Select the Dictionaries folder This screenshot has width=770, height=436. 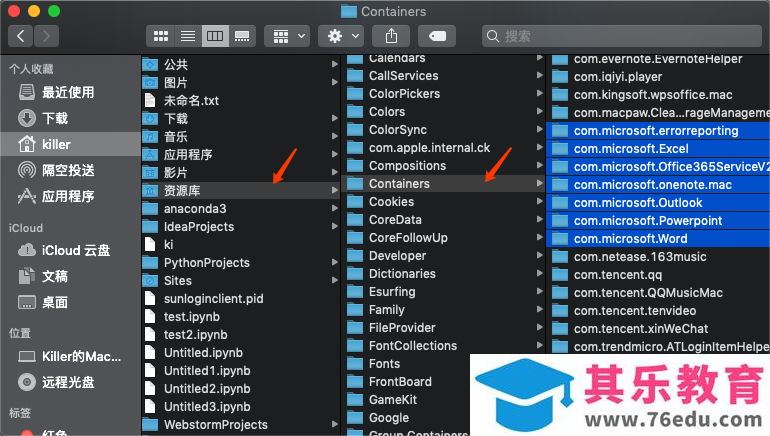click(445, 274)
